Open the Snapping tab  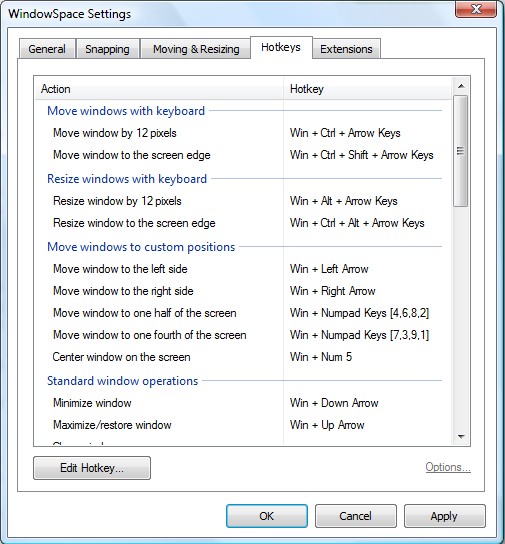[x=108, y=49]
